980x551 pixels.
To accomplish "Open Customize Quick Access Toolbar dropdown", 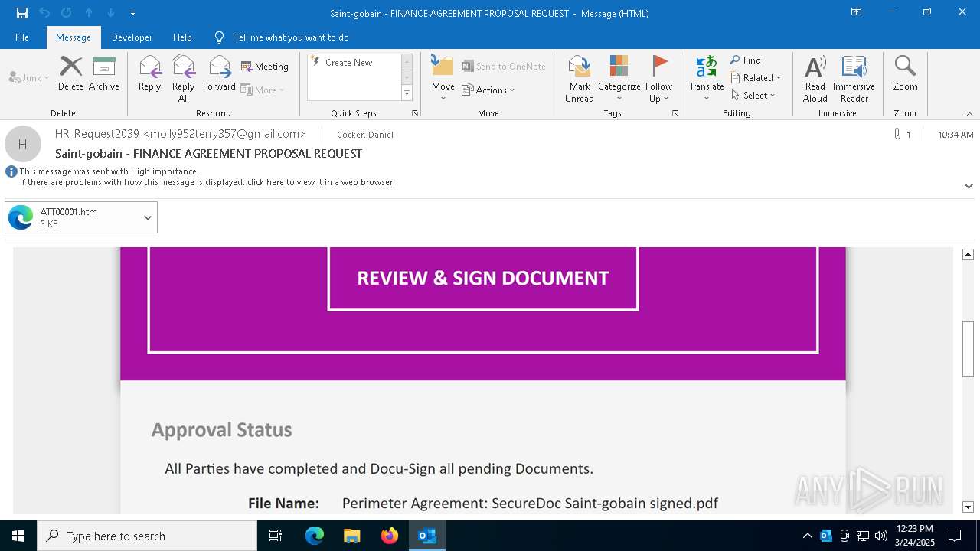I will tap(133, 13).
